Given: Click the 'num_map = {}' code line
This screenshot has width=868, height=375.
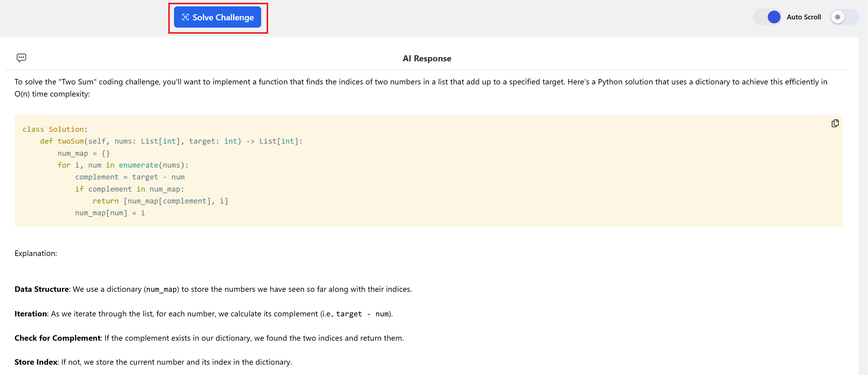Looking at the screenshot, I should [x=84, y=153].
